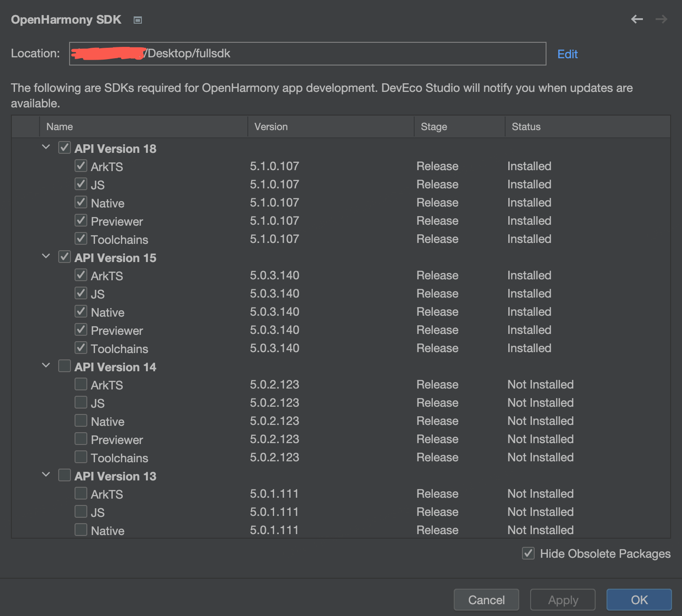This screenshot has height=616, width=682.
Task: Click the Edit link next to Location
Action: [567, 54]
